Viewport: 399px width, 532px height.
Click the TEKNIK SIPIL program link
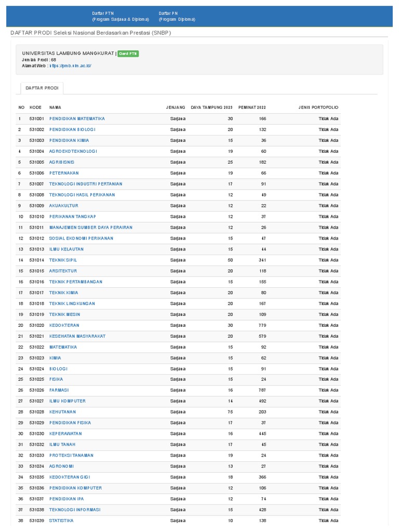tap(63, 260)
